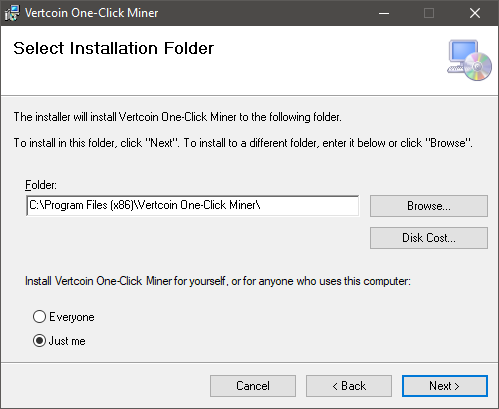
Task: Click the 'To install in this folder' instruction text
Action: tap(243, 143)
